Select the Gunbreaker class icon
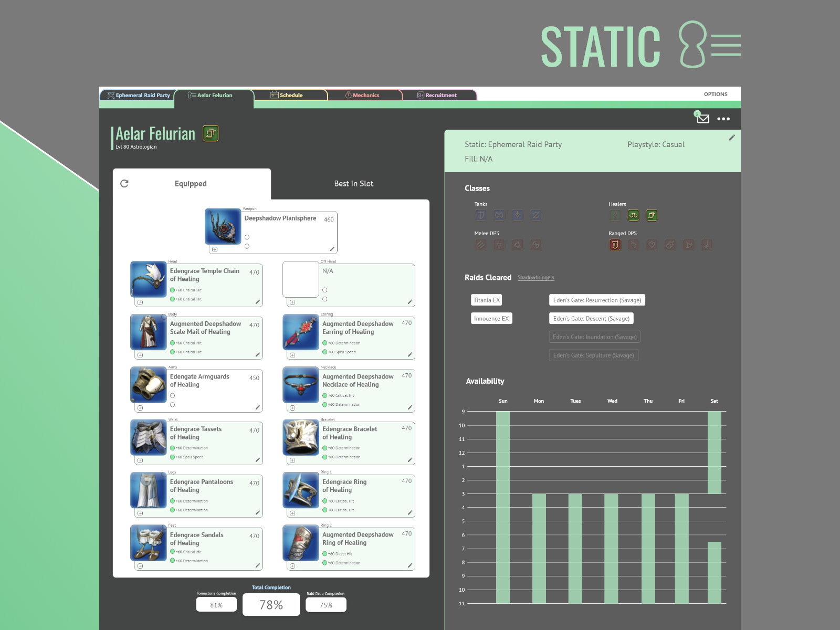This screenshot has height=630, width=840. pos(535,215)
